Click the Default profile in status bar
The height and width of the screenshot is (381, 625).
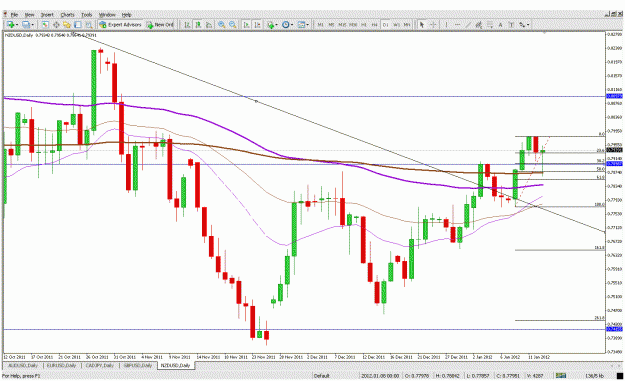pyautogui.click(x=322, y=375)
